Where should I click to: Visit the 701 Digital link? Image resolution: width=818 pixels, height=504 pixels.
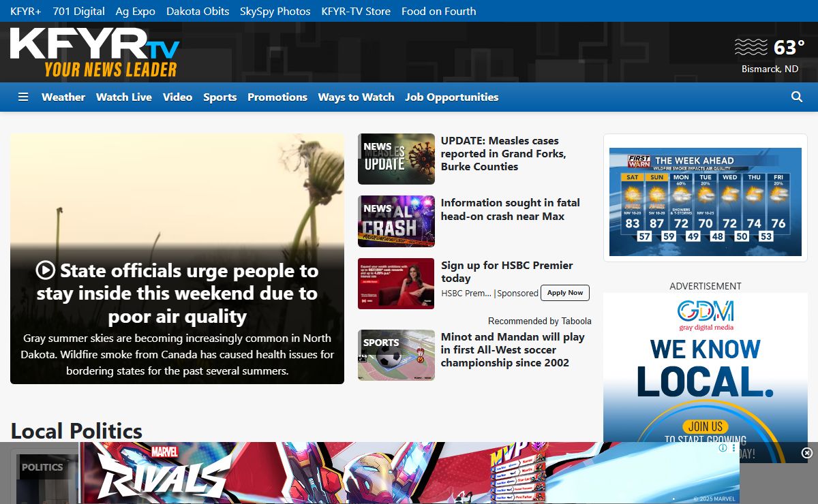(79, 11)
